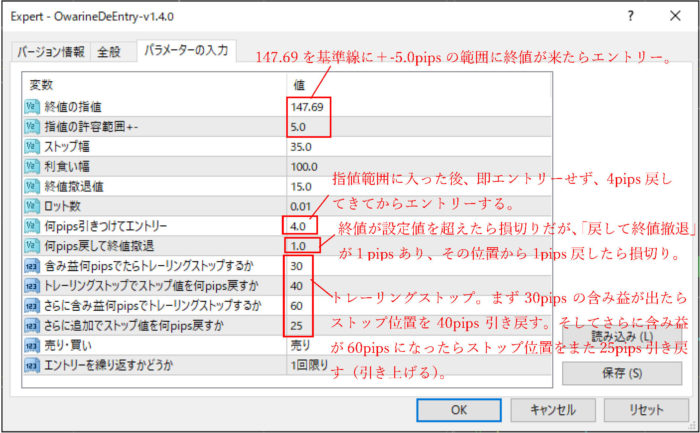This screenshot has width=700, height=433.
Task: Open the 全般 tab
Action: (x=109, y=52)
